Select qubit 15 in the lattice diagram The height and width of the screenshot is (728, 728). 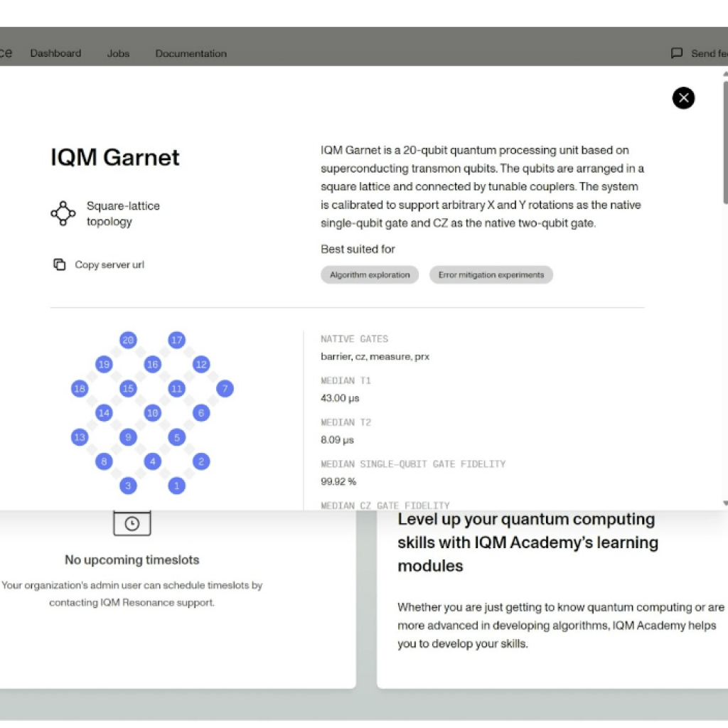pos(128,388)
